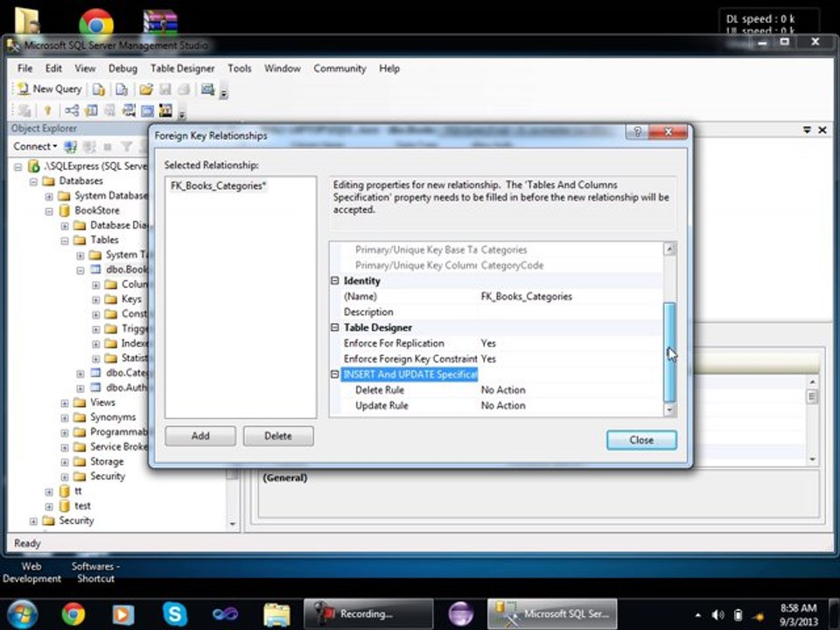This screenshot has width=840, height=630.
Task: Collapse the INSERT And UPDATE Specification group
Action: [x=335, y=374]
